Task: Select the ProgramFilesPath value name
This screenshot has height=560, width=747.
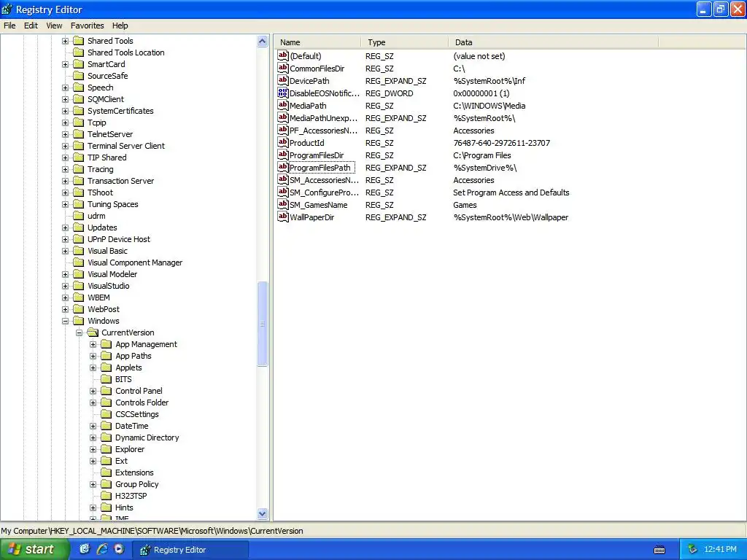Action: point(320,168)
